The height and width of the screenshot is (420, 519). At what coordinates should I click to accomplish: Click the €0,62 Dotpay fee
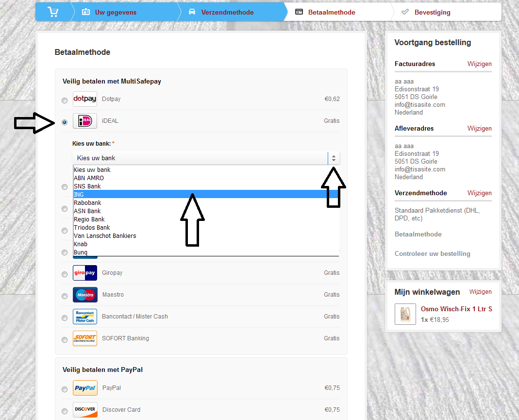pyautogui.click(x=332, y=99)
